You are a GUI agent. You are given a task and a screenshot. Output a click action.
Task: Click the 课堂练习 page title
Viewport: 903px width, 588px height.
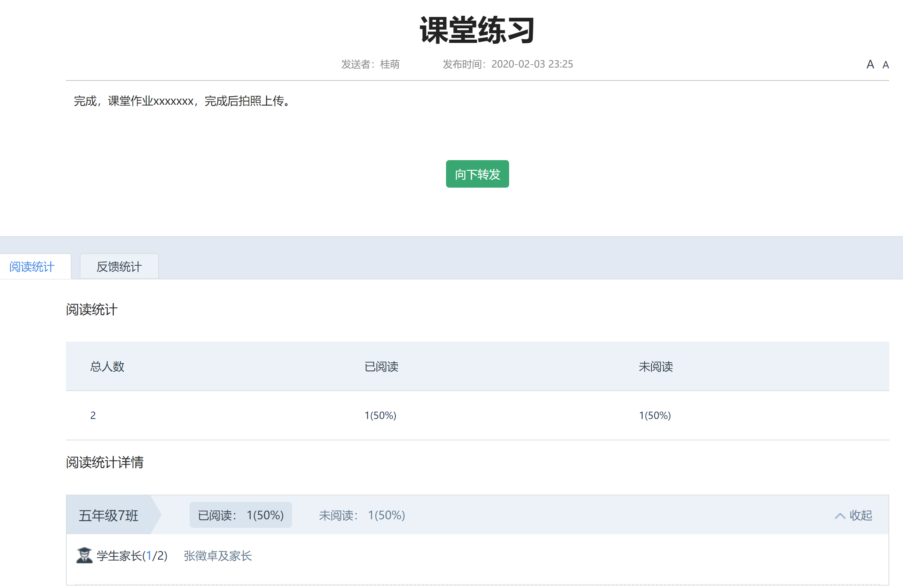(x=477, y=30)
